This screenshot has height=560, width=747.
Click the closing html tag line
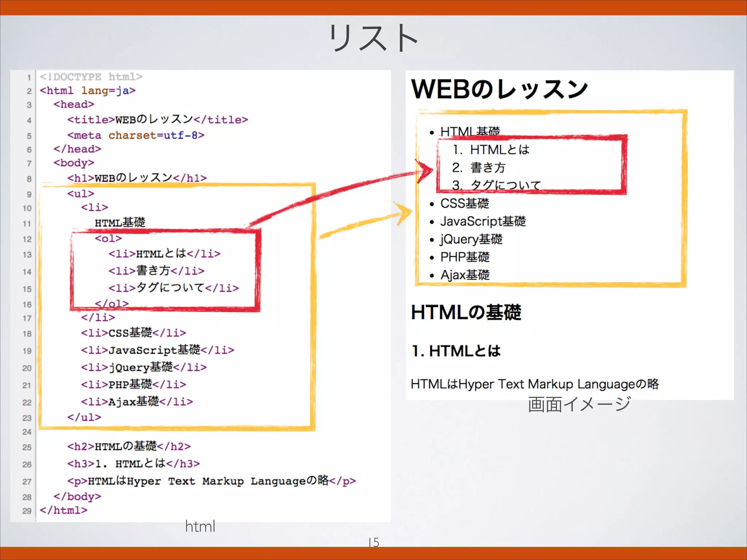(x=63, y=510)
